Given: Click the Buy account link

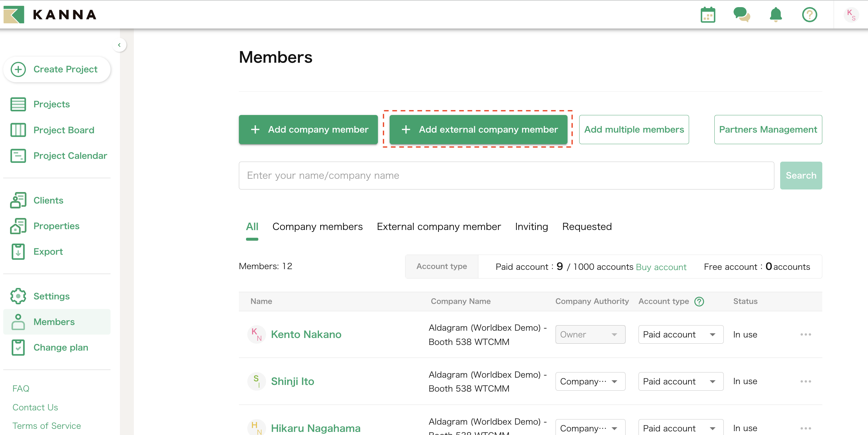Looking at the screenshot, I should (661, 267).
